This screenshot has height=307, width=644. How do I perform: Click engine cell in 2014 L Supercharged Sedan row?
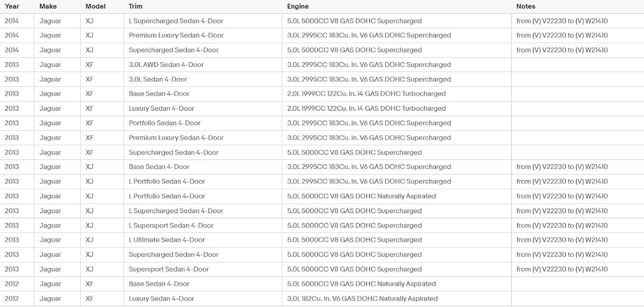tap(355, 21)
